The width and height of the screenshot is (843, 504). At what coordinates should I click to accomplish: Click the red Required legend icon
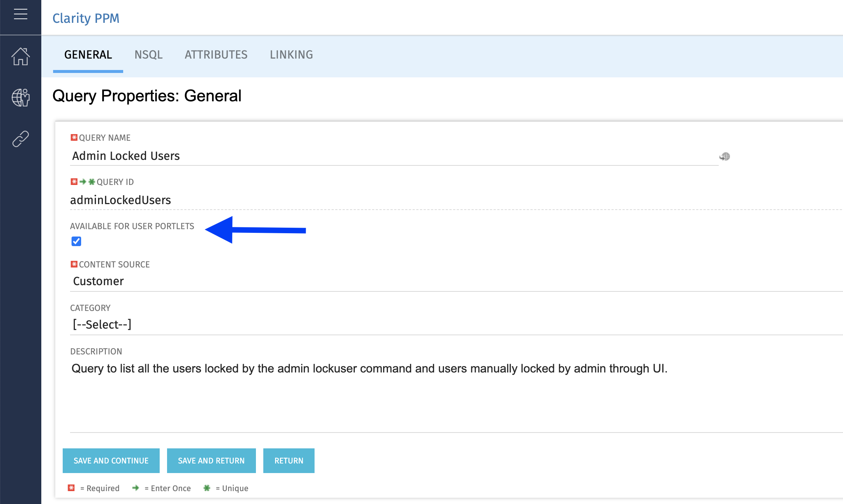click(x=72, y=488)
